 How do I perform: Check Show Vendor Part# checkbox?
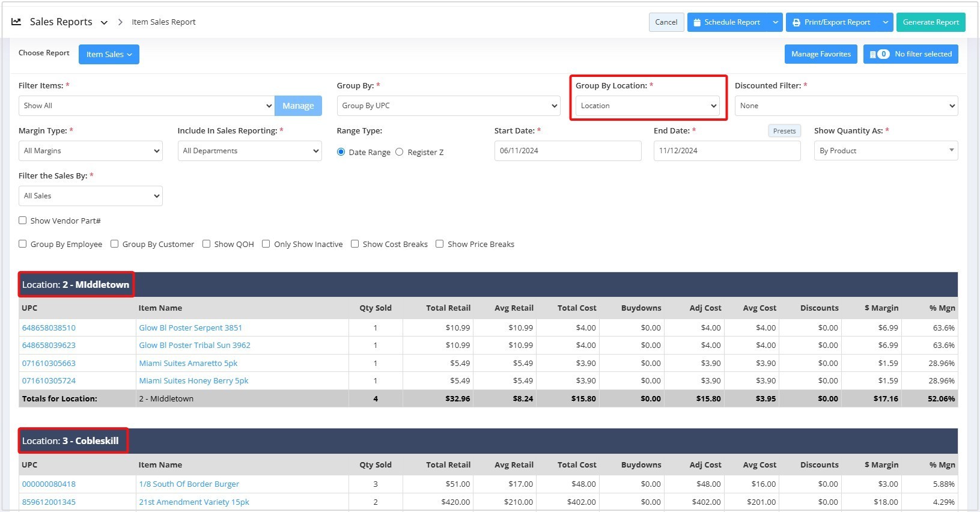pyautogui.click(x=22, y=221)
